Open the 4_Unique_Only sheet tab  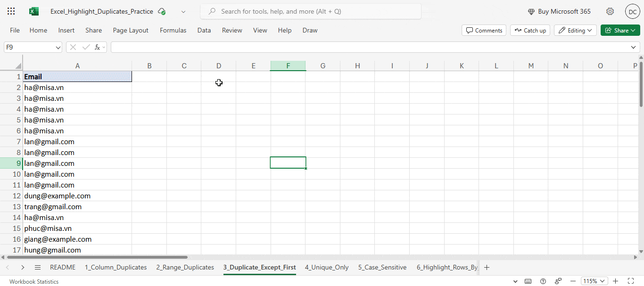tap(327, 267)
